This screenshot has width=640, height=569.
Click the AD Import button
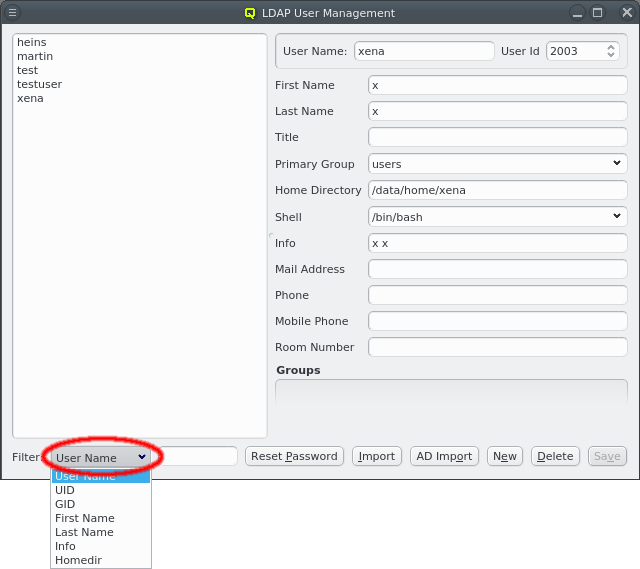[444, 456]
